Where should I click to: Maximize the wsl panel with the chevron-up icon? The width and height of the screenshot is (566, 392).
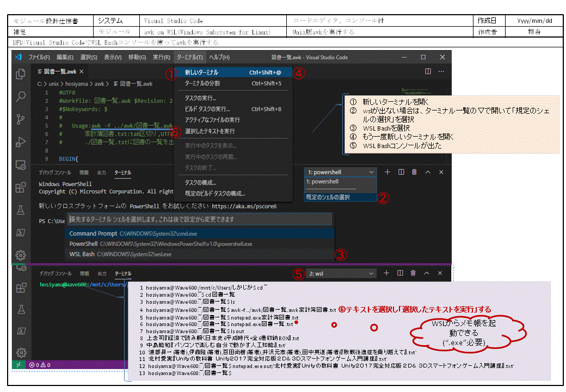click(427, 273)
